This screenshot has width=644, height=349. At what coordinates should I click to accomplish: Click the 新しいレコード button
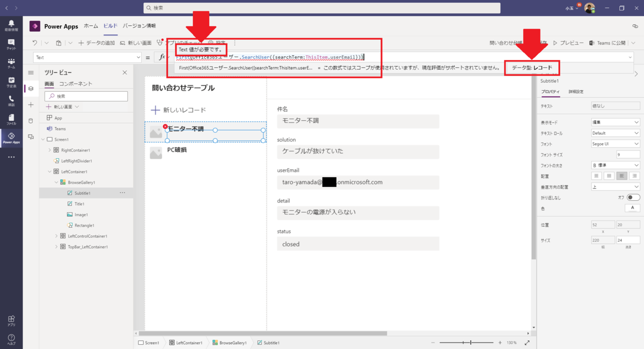click(179, 110)
